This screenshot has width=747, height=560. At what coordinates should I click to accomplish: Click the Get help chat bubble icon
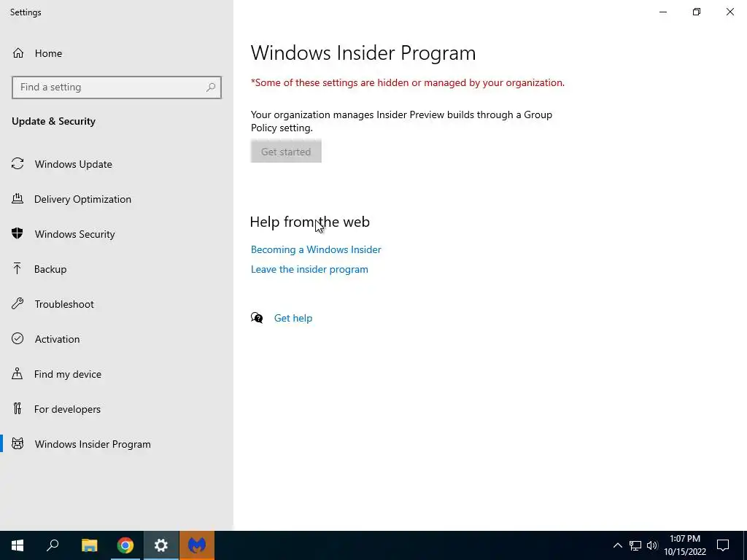(257, 318)
